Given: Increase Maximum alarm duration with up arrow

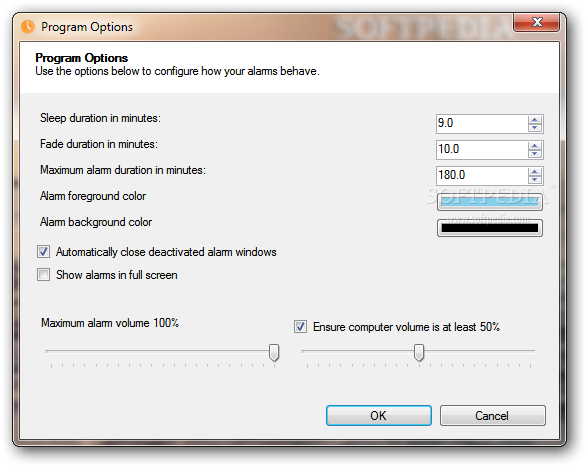Looking at the screenshot, I should click(x=535, y=172).
